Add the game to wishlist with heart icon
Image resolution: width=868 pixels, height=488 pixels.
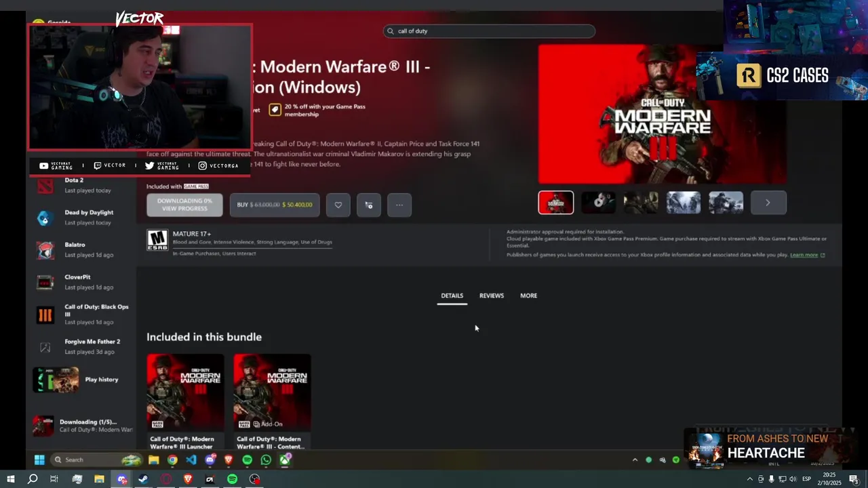tap(338, 205)
